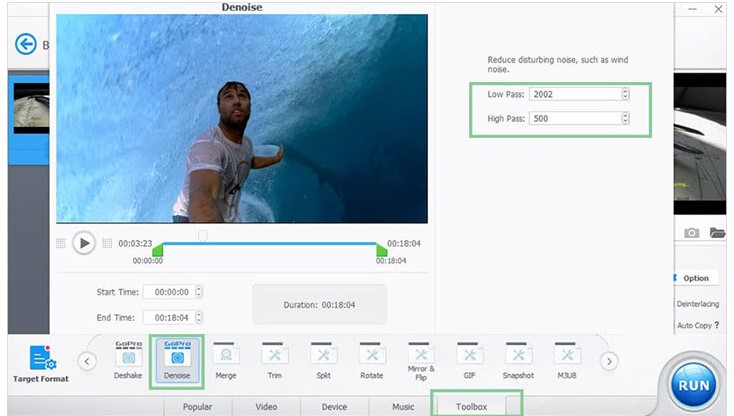Adjust the End Time spinner arrows

coord(199,318)
